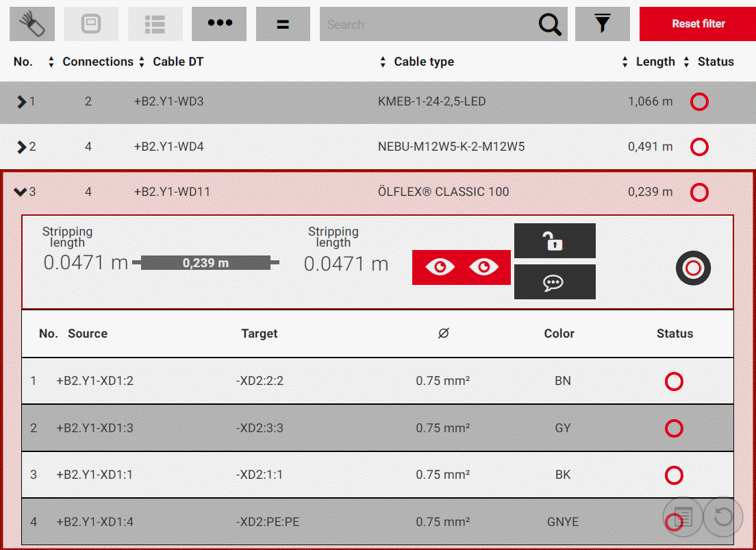
Task: Open the comment speech bubble button
Action: pos(554,282)
